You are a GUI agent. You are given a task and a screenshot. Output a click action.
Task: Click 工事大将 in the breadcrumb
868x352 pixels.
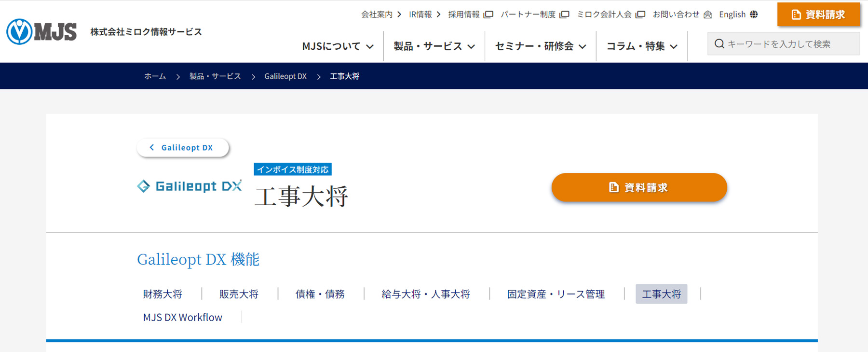click(344, 76)
